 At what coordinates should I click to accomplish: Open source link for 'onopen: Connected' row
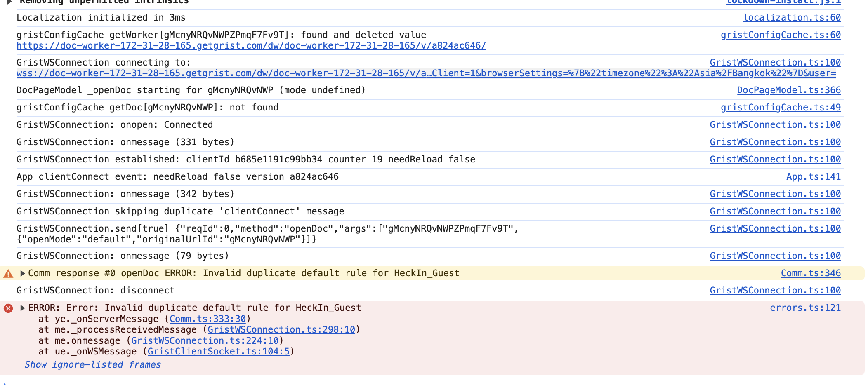775,125
